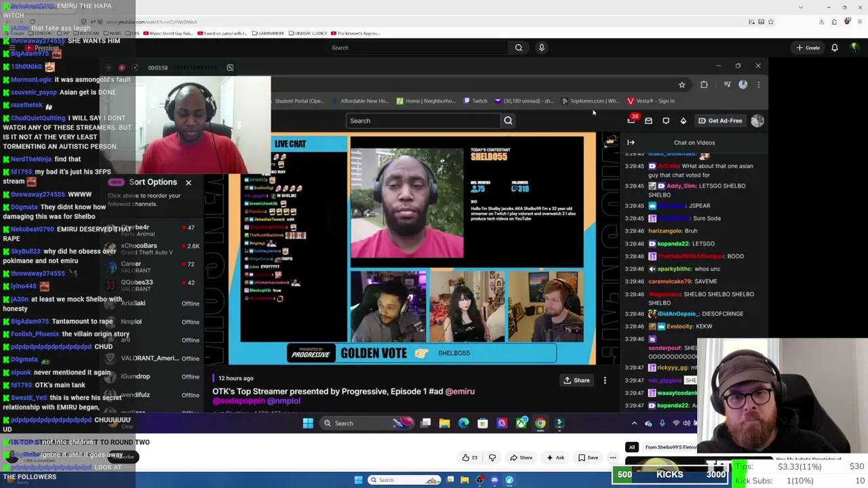Open Kick video three-dot options beside Share
Screen dimensions: 868x488
click(x=605, y=380)
